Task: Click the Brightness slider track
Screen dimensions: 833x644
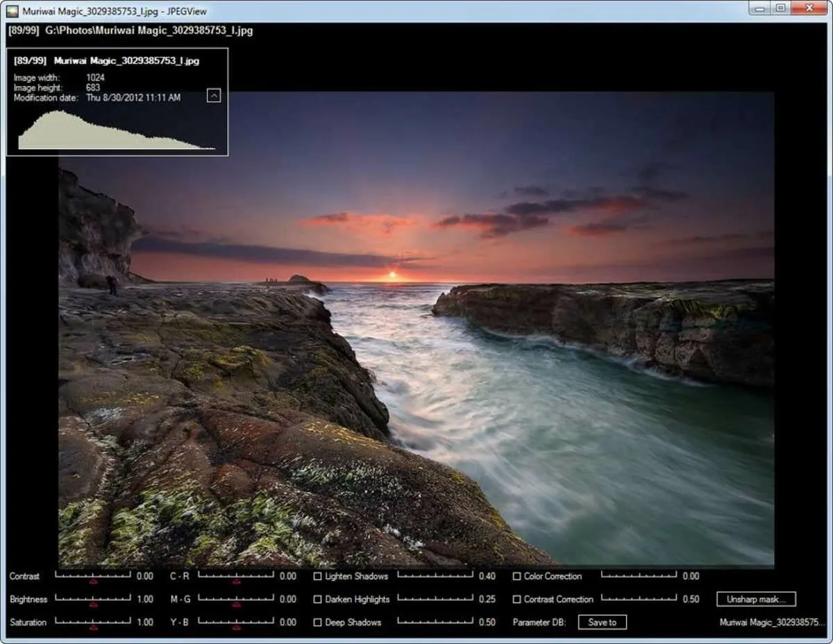Action: click(x=93, y=598)
